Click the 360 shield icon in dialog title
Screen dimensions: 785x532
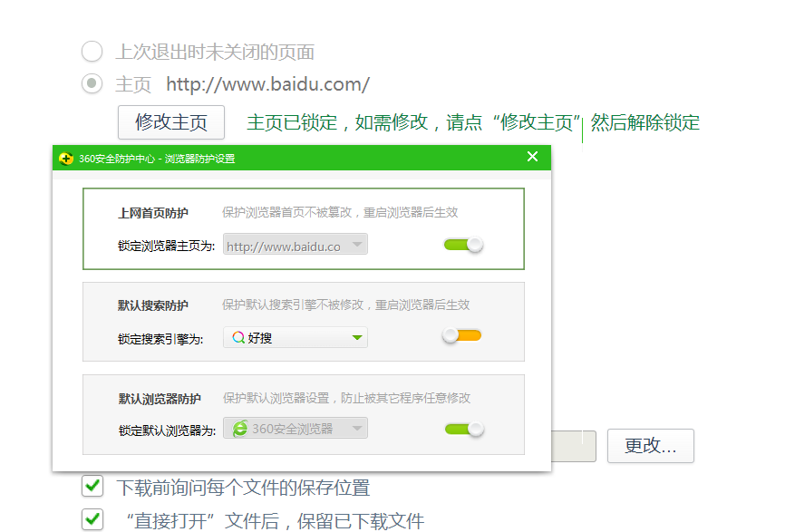66,159
